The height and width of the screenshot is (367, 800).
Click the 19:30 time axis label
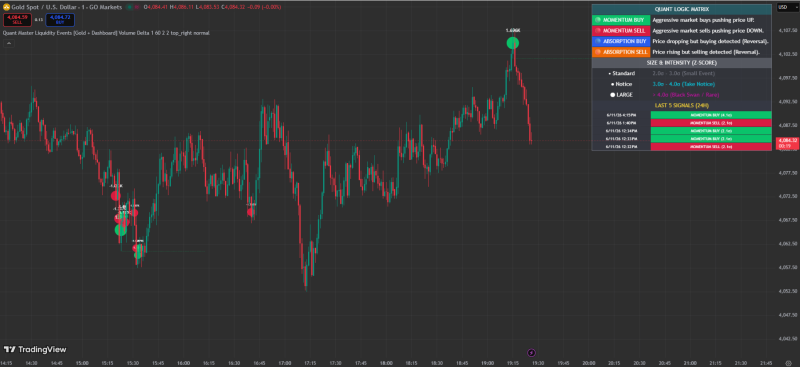[538, 363]
